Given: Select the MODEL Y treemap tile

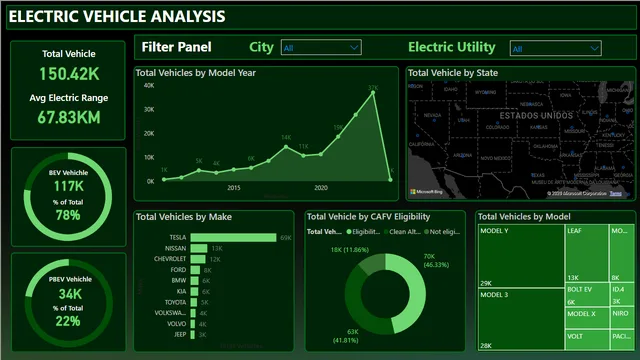Looking at the screenshot, I should pos(521,256).
